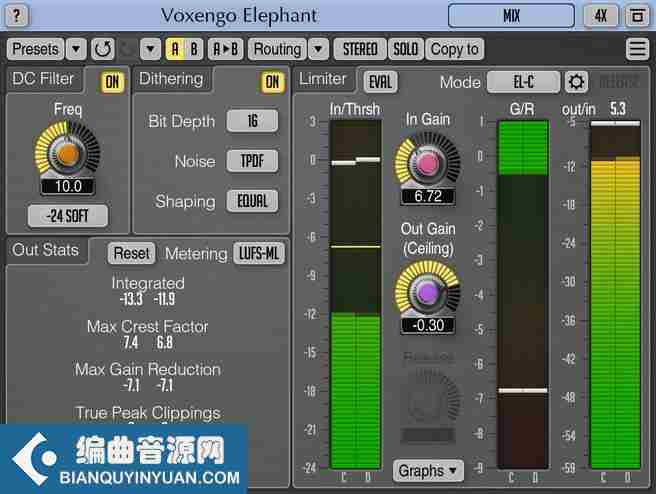Viewport: 656px width, 494px height.
Task: Open the help question mark button
Action: click(x=16, y=16)
